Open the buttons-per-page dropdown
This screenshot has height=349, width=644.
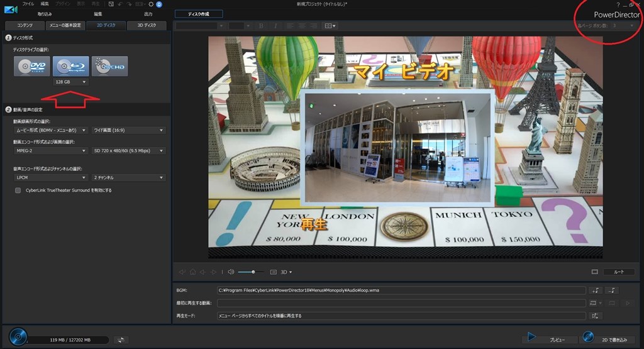coord(623,26)
